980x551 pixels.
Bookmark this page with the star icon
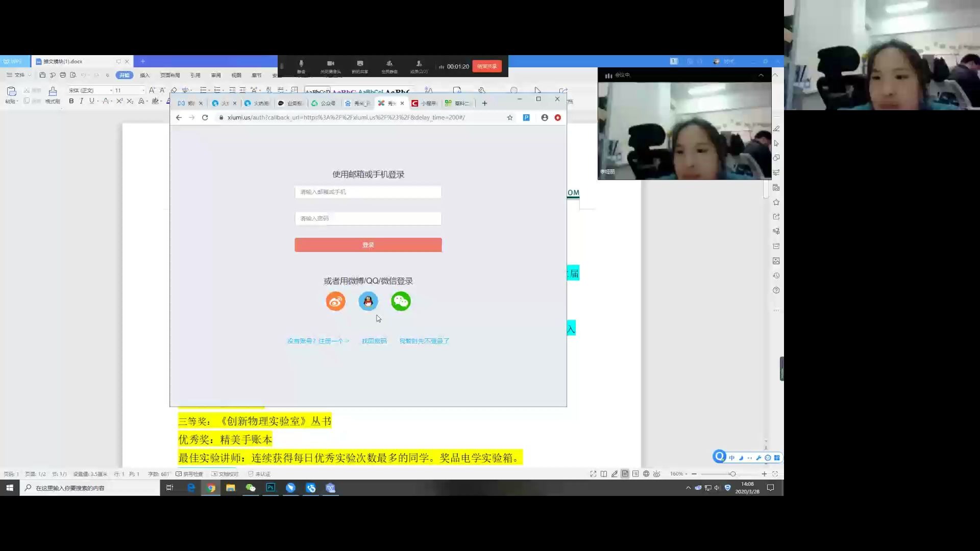(x=509, y=117)
